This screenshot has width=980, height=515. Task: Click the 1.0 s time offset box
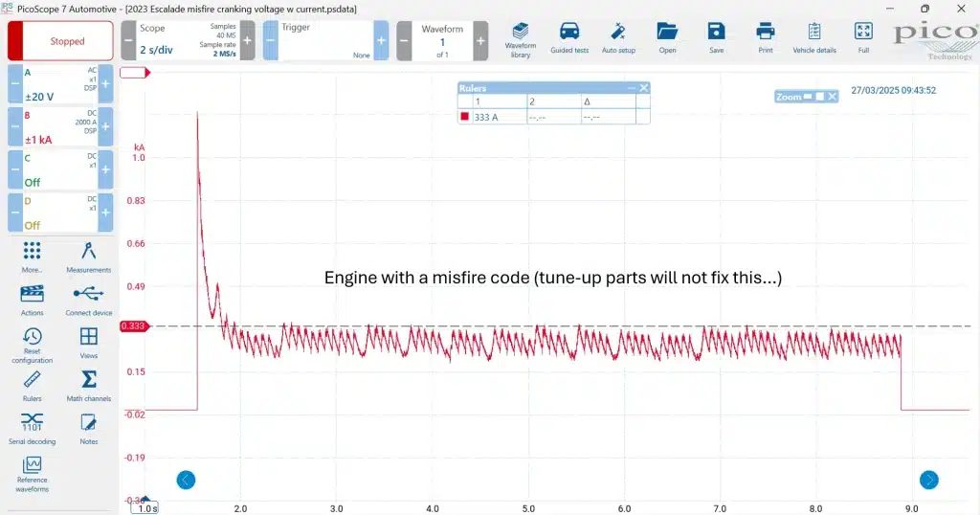(145, 508)
